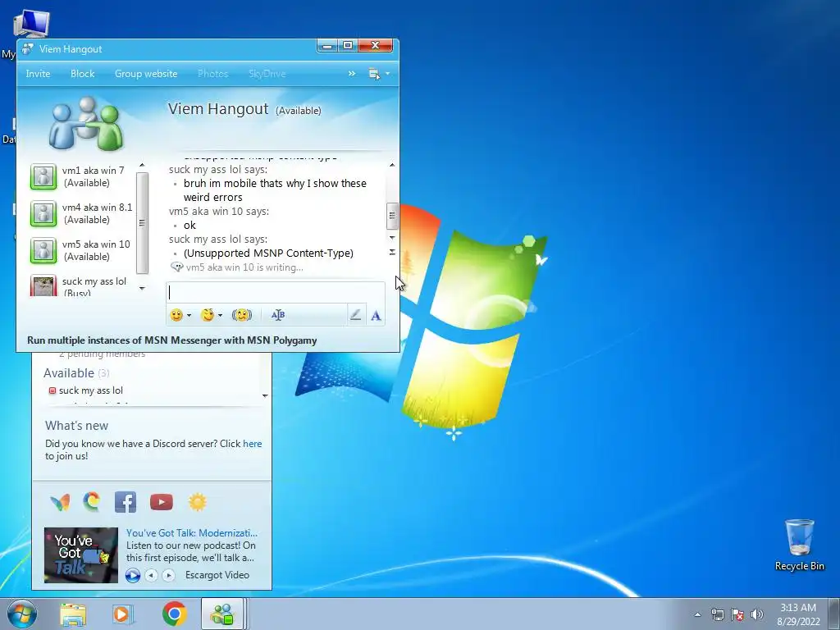The height and width of the screenshot is (630, 840).
Task: Select the handwriting pen icon
Action: click(355, 315)
